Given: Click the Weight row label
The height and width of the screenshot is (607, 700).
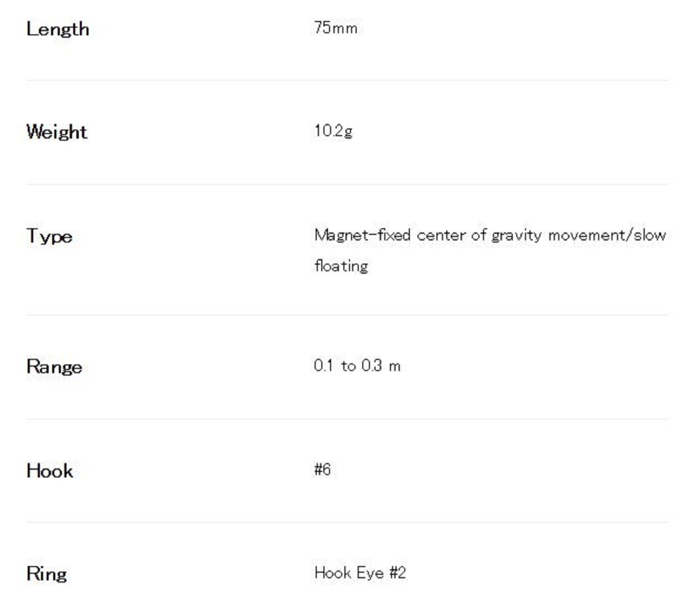Looking at the screenshot, I should (x=57, y=132).
